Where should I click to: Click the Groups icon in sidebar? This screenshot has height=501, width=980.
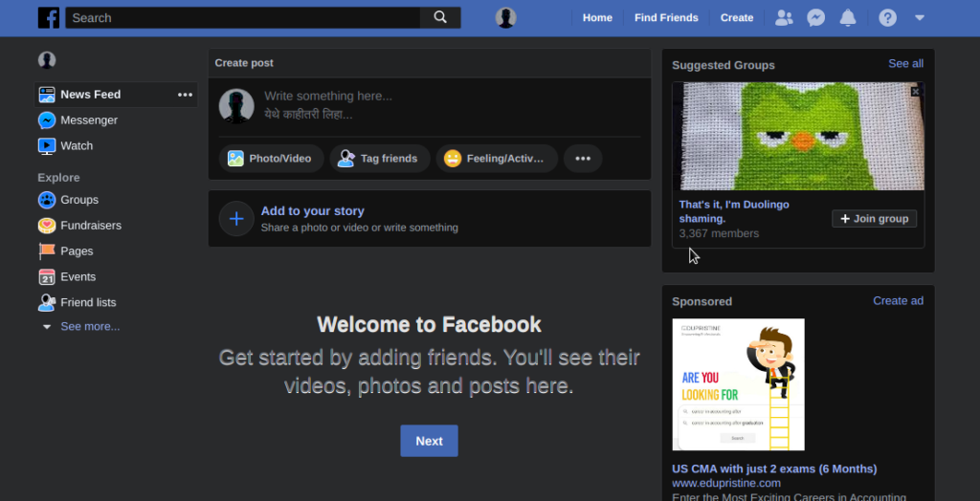47,200
